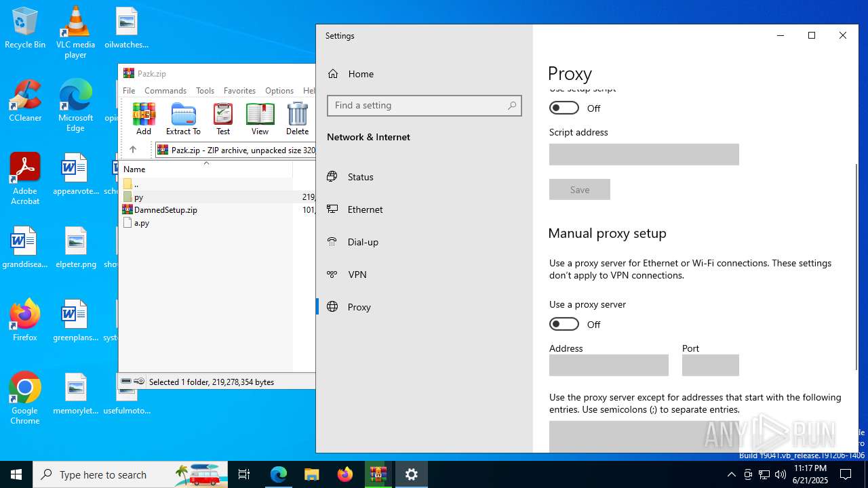Open volume control in system tray
Viewport: 868px width, 488px height.
point(781,474)
